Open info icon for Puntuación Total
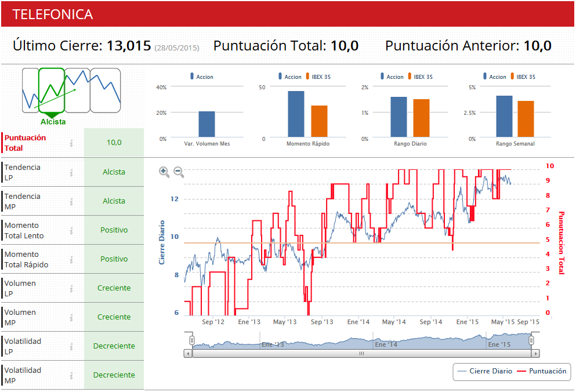 [71, 143]
